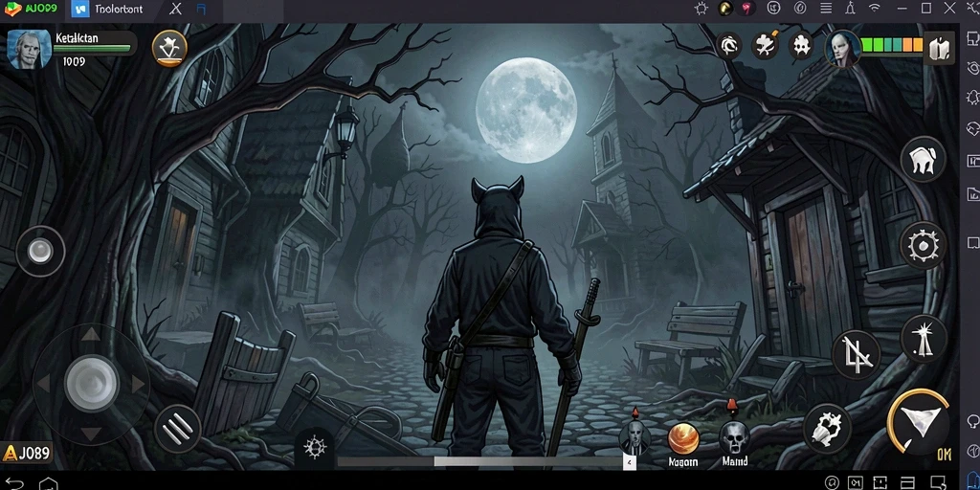Select the orange orb Kagoin item
The height and width of the screenshot is (490, 980).
coord(683,437)
